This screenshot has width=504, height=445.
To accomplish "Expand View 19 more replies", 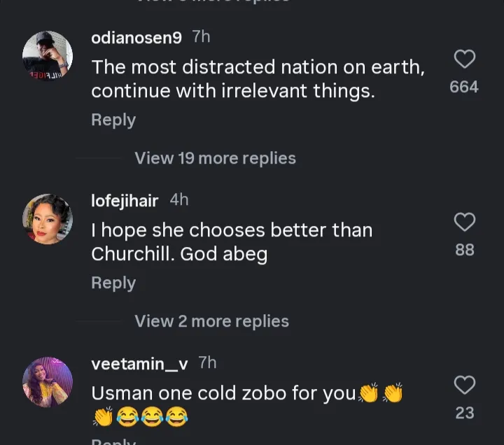I will (x=215, y=158).
